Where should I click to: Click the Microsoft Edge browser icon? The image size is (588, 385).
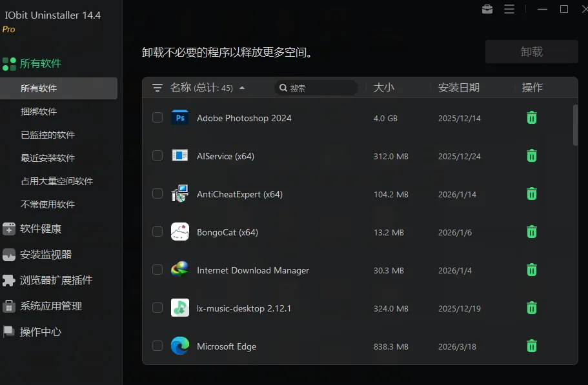pyautogui.click(x=180, y=346)
